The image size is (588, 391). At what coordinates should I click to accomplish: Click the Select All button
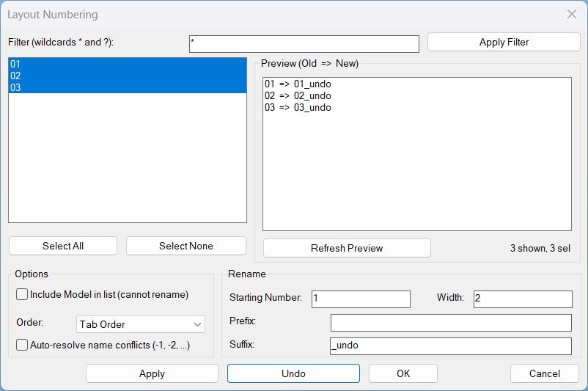(63, 246)
